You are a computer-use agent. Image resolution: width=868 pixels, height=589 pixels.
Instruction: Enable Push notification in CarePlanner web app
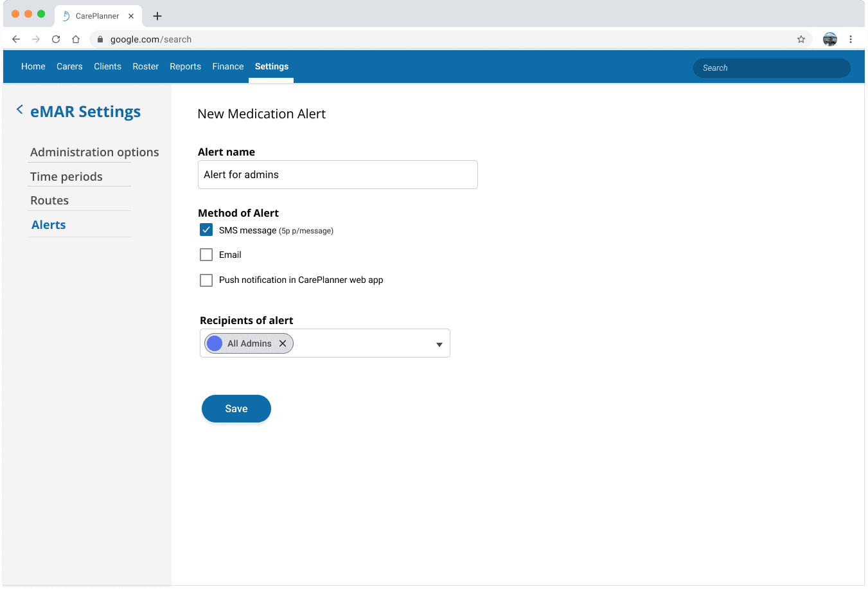click(x=206, y=280)
